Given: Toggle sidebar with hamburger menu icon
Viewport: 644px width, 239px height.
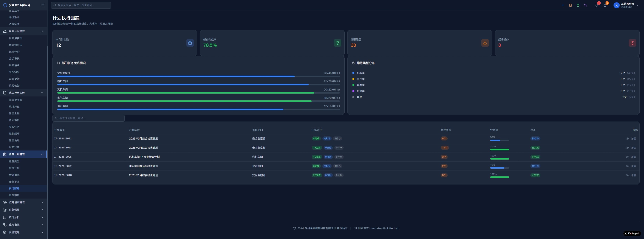Looking at the screenshot, I should click(x=43, y=5).
